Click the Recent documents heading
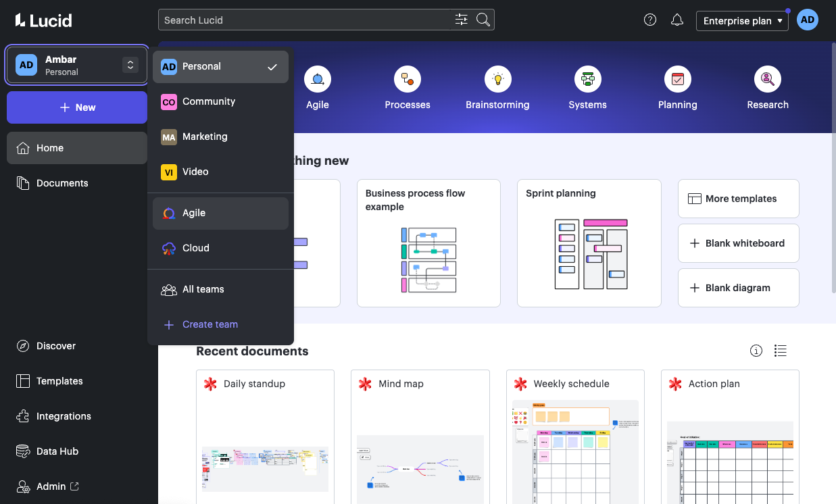Screen dimensions: 836x504 (252, 351)
